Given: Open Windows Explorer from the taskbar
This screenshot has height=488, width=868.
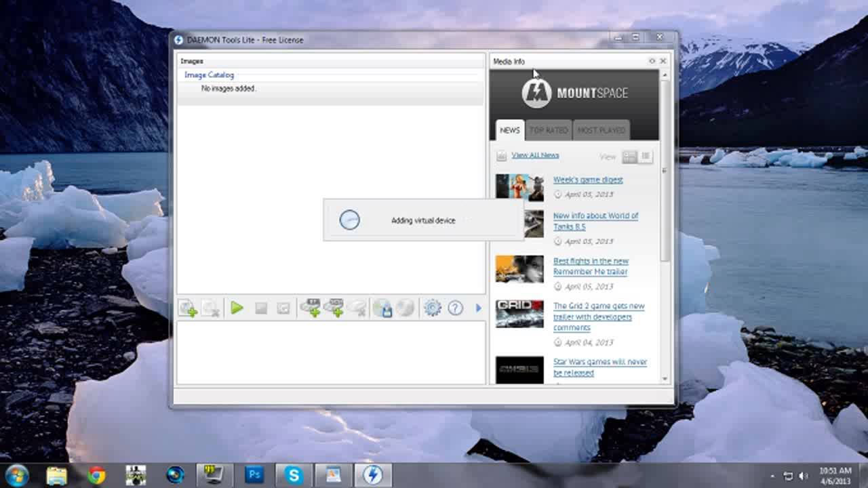Looking at the screenshot, I should (56, 475).
